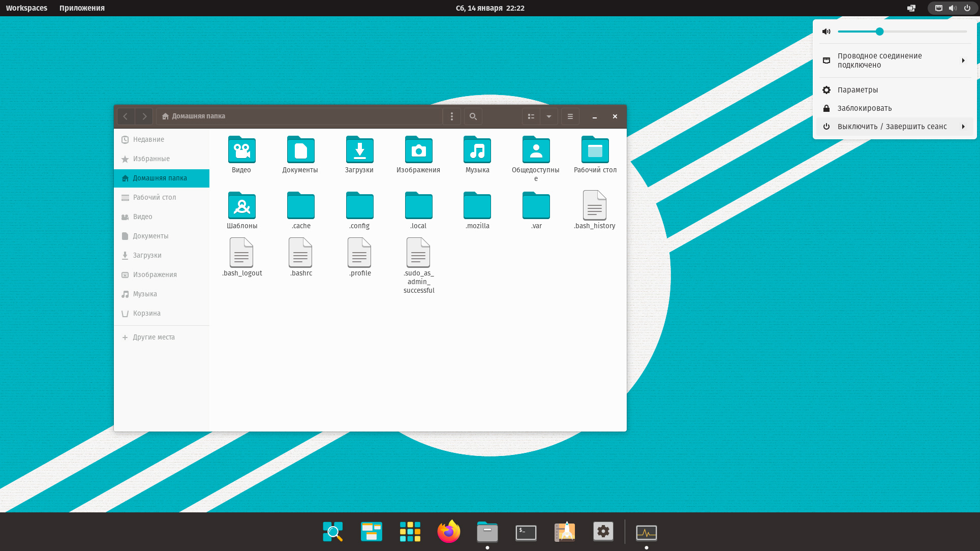
Task: Open Приложения in the top bar
Action: click(x=82, y=8)
